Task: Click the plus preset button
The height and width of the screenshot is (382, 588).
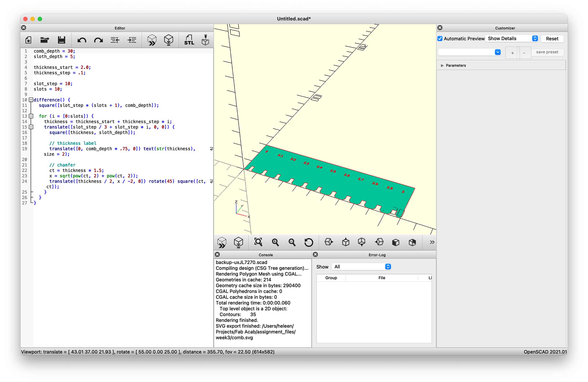Action: pos(512,53)
